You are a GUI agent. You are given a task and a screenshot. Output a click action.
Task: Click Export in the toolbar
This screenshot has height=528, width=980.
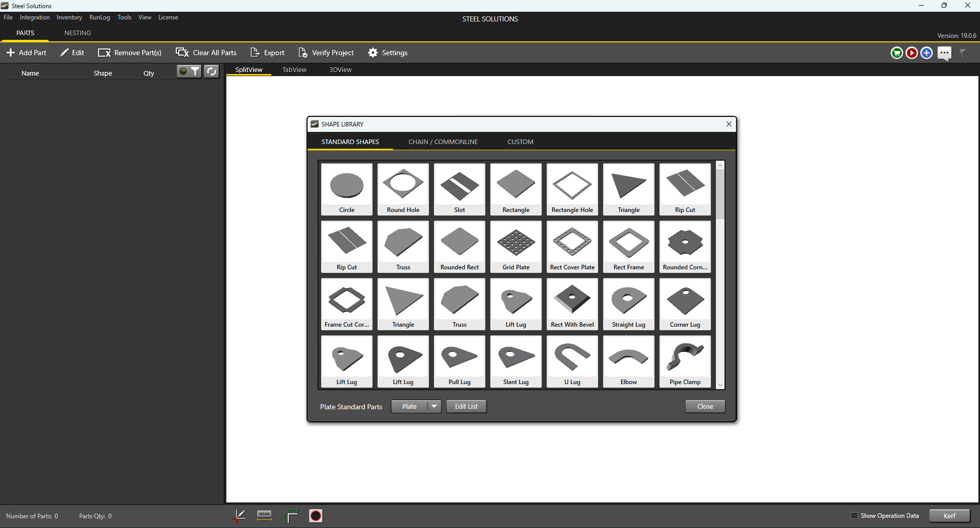point(267,53)
